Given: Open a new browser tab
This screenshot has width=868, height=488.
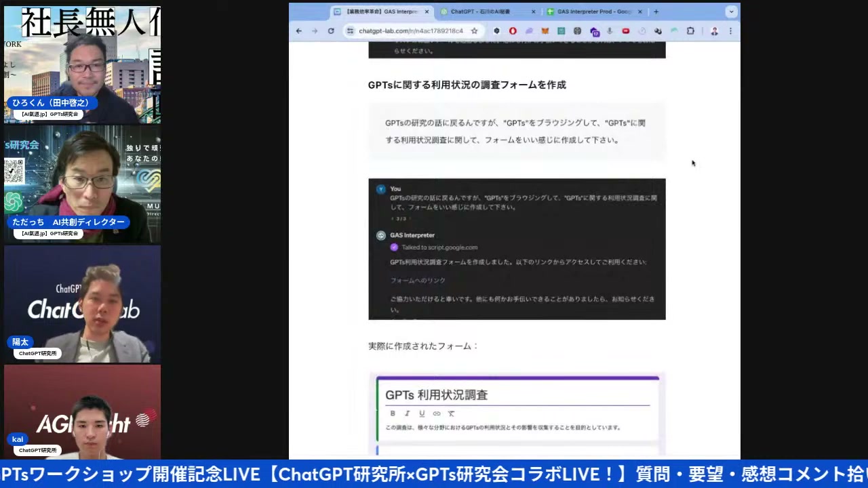Looking at the screenshot, I should click(656, 12).
